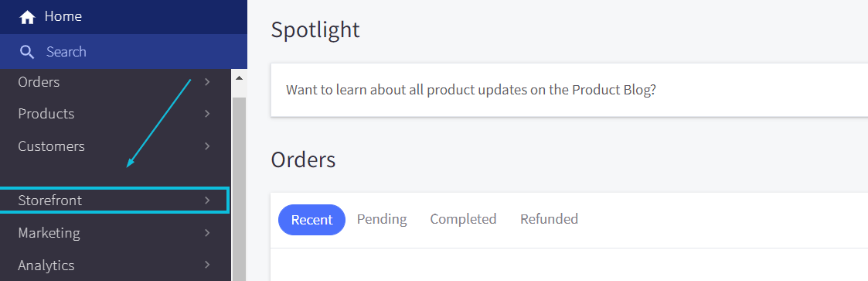Click the sidebar scrollbar up arrow

(239, 78)
